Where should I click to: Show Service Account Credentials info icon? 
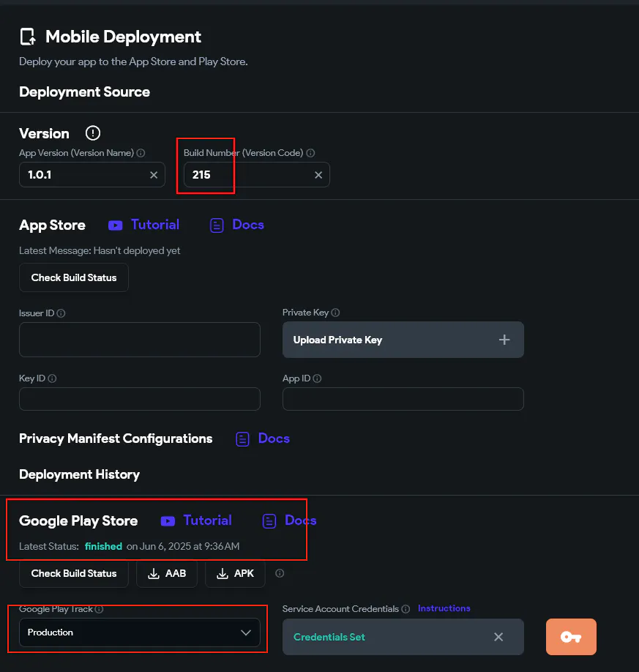(x=406, y=609)
